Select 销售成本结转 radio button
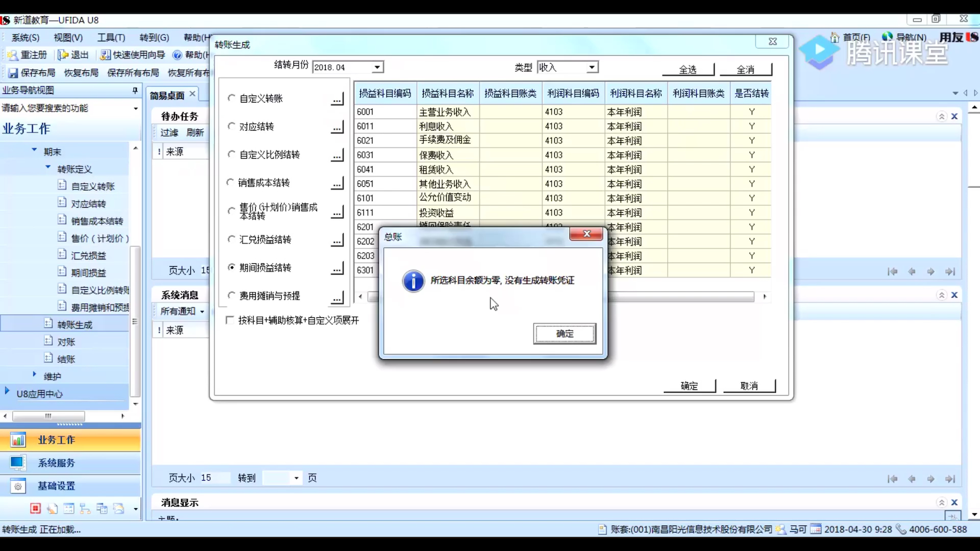The image size is (980, 551). pos(231,182)
